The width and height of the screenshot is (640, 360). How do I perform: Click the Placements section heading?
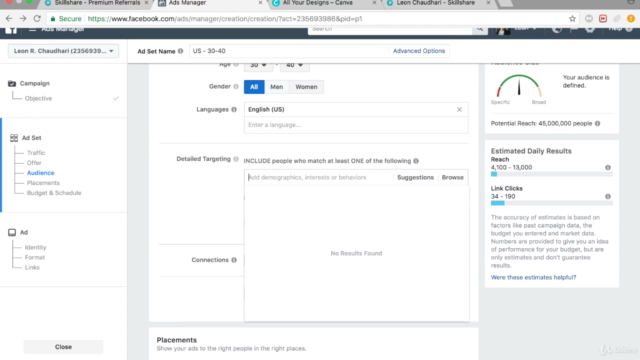click(x=177, y=340)
